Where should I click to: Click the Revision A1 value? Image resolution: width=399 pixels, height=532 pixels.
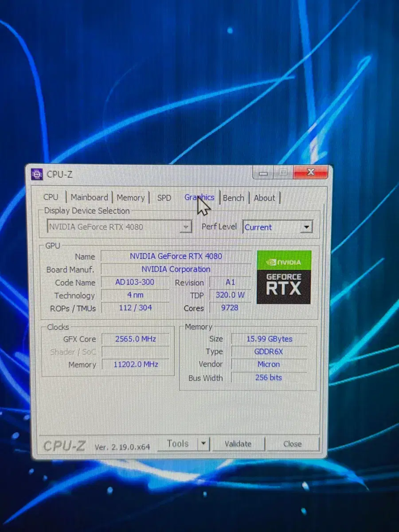point(230,282)
